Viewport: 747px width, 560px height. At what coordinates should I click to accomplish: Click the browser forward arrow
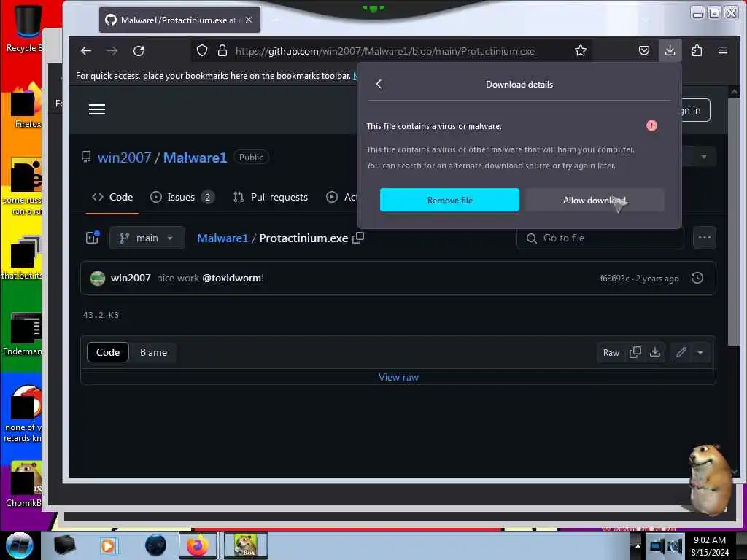click(x=112, y=51)
